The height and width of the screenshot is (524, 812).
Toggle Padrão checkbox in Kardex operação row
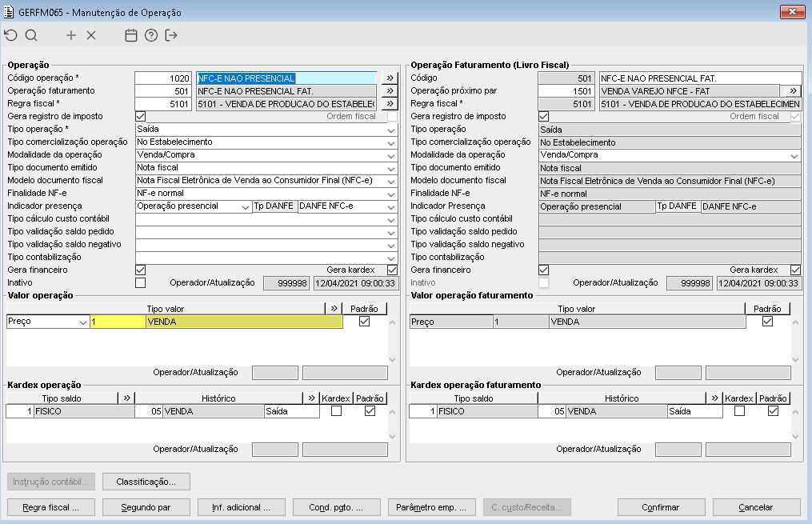pos(370,411)
